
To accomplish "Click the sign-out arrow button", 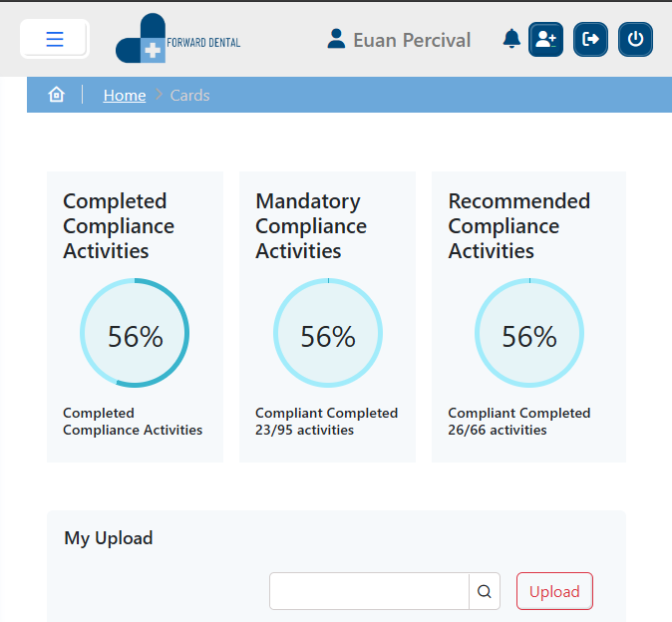I will click(x=590, y=40).
